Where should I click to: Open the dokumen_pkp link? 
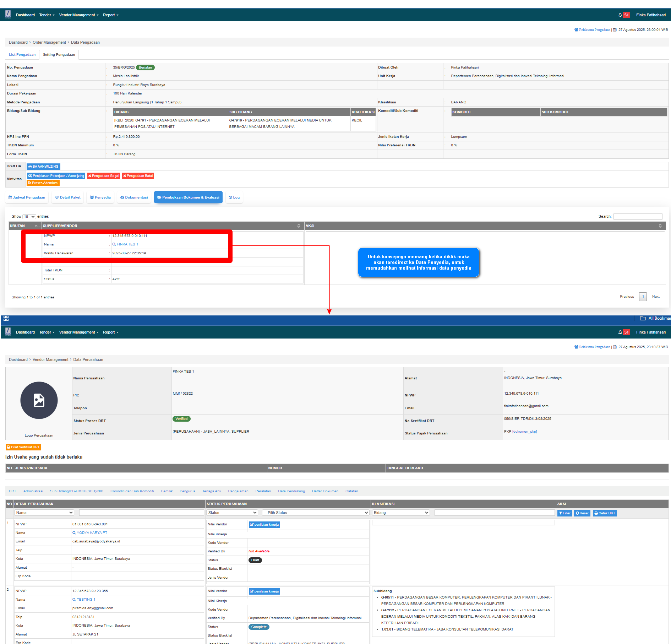[524, 432]
